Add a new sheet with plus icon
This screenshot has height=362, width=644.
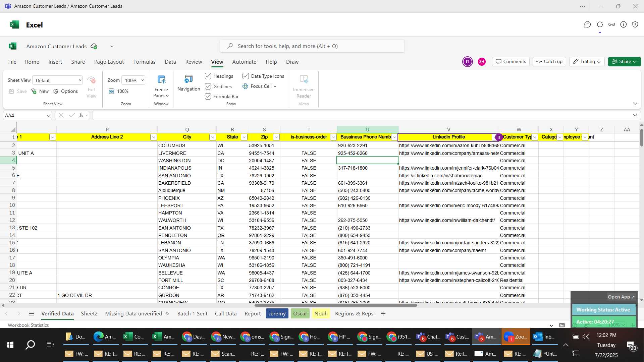point(383,313)
